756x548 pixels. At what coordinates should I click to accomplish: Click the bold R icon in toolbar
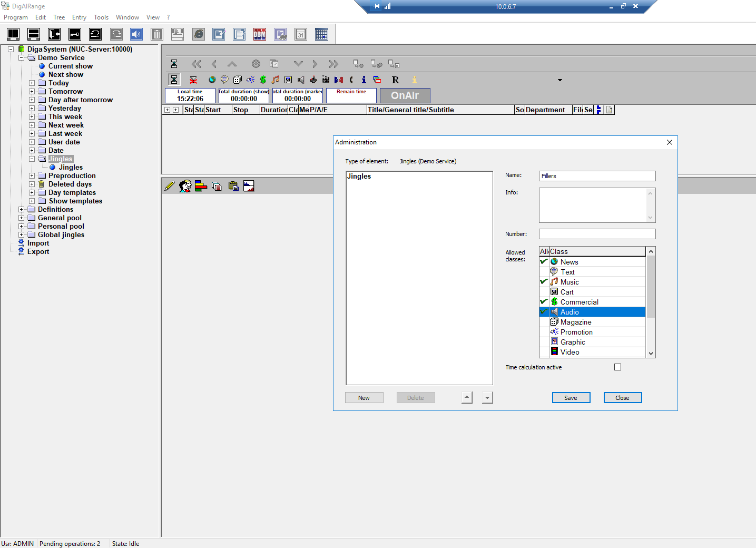(395, 80)
